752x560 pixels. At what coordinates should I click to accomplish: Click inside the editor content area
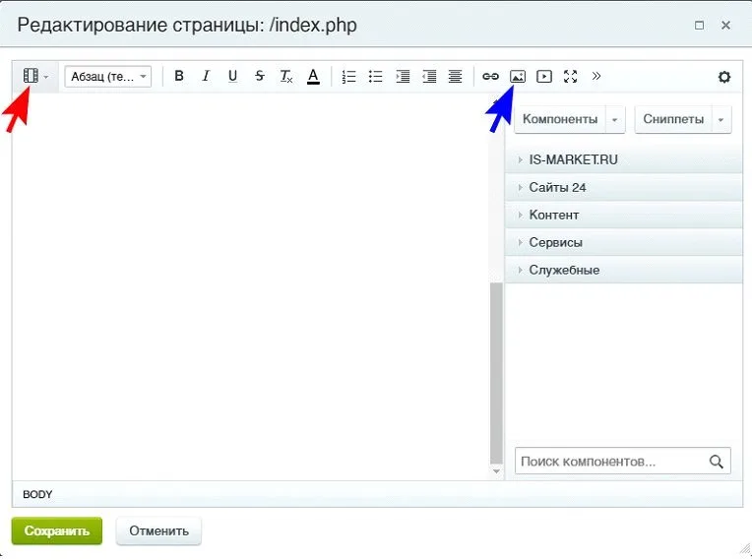(249, 287)
